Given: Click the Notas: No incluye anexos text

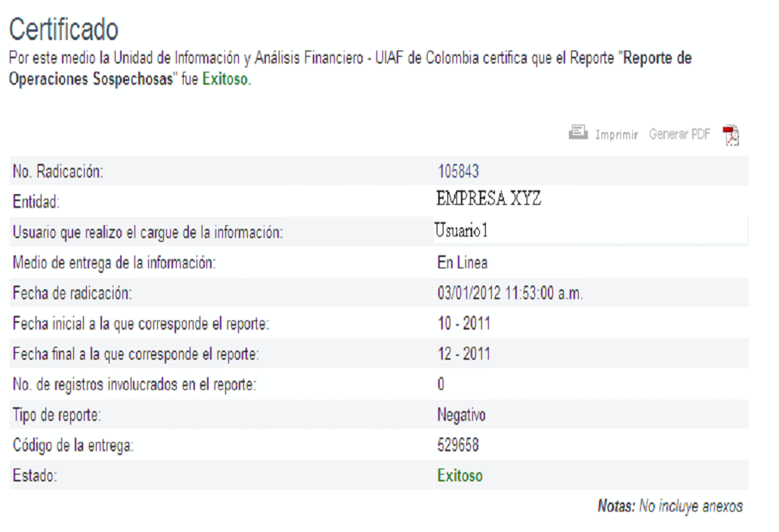Looking at the screenshot, I should (669, 506).
